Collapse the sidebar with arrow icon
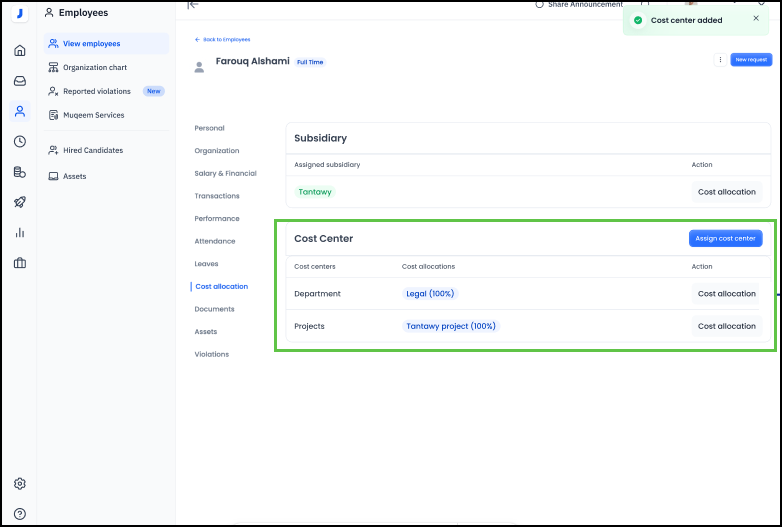The height and width of the screenshot is (527, 782). tap(193, 6)
